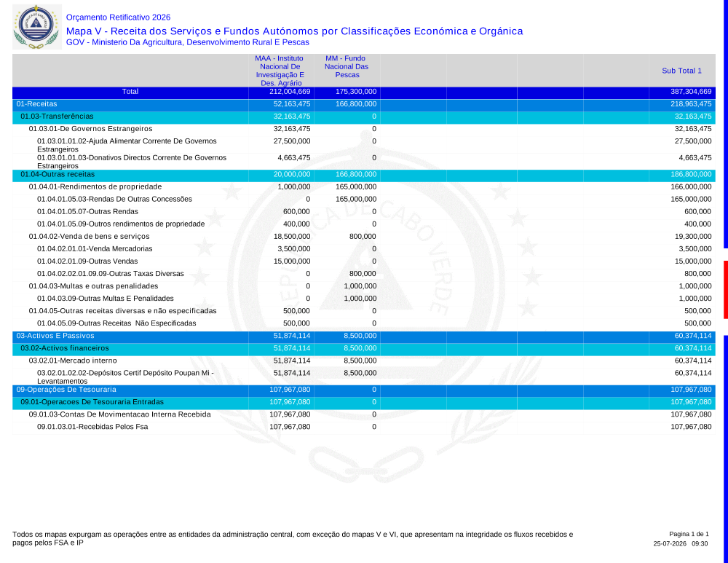Click '01.04.01-Rendimentos de propriedade' row
The height and width of the screenshot is (563, 728).
click(x=363, y=186)
